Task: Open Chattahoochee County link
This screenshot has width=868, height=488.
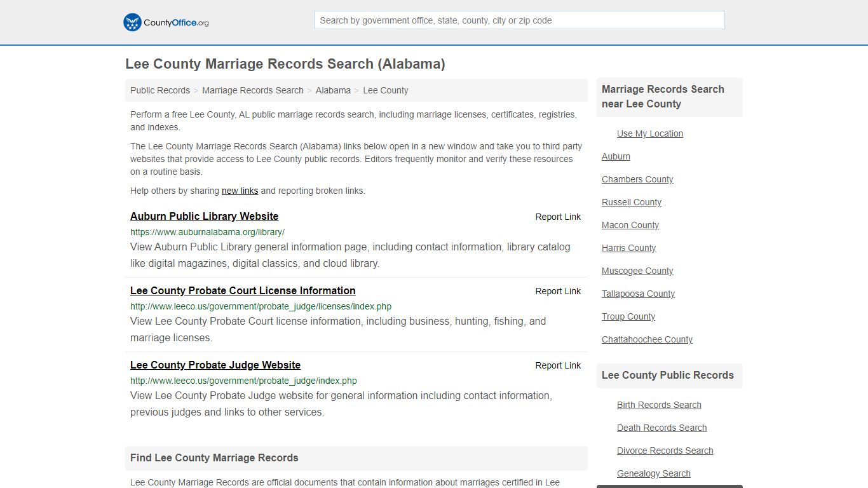Action: pos(647,339)
